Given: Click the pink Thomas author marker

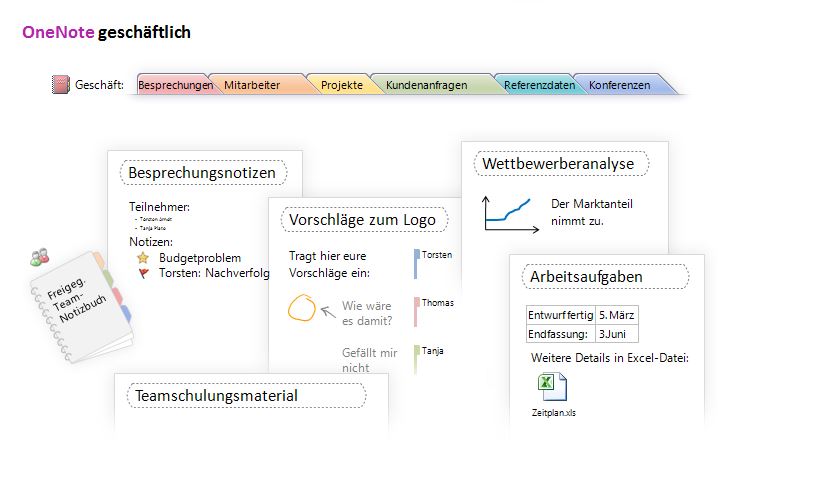Looking at the screenshot, I should pos(417,312).
